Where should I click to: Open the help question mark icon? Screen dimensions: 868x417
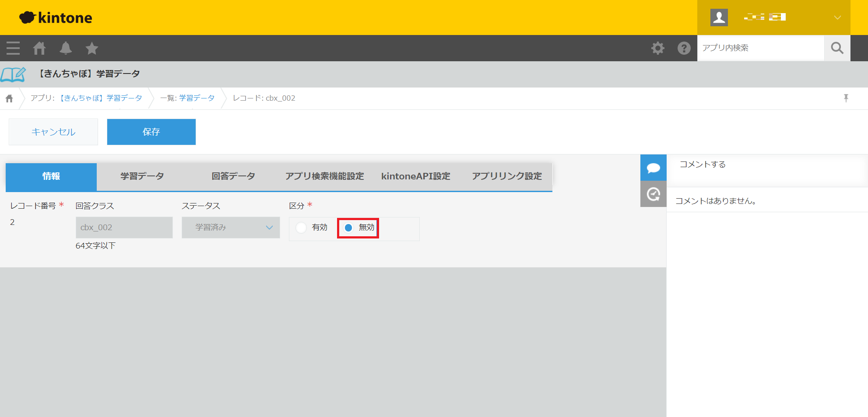[x=684, y=48]
